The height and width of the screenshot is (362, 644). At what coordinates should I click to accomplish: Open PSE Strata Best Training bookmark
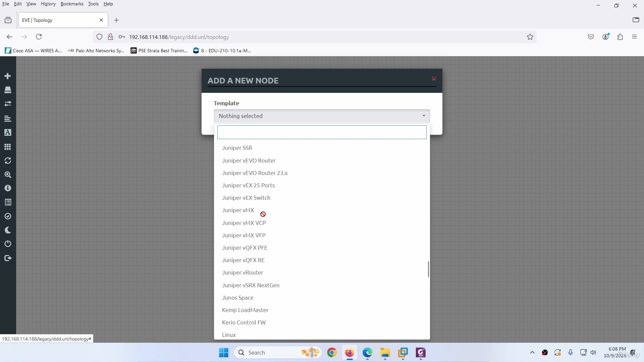[159, 51]
